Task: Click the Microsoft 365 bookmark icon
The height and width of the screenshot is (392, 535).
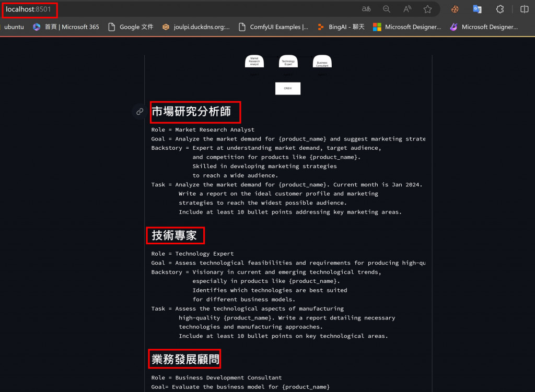Action: [x=37, y=27]
